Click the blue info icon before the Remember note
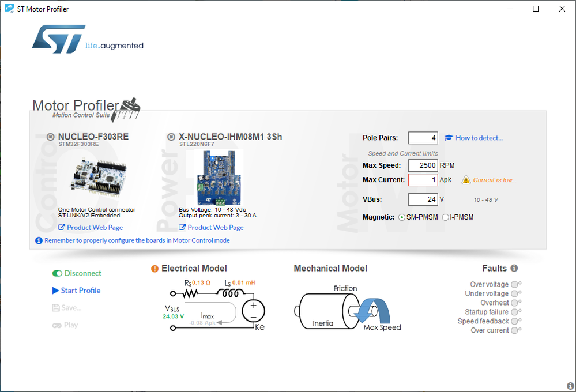The width and height of the screenshot is (576, 392). point(39,240)
